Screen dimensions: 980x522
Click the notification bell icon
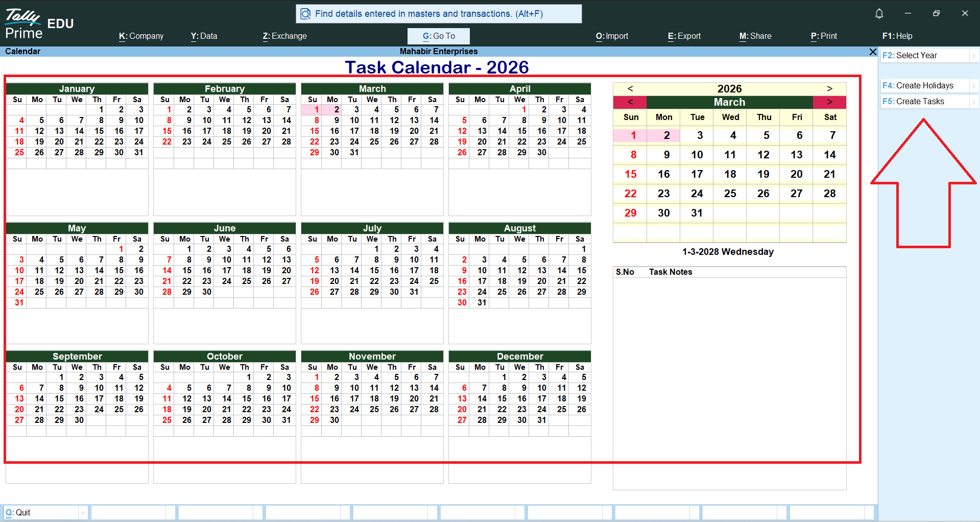[x=879, y=14]
